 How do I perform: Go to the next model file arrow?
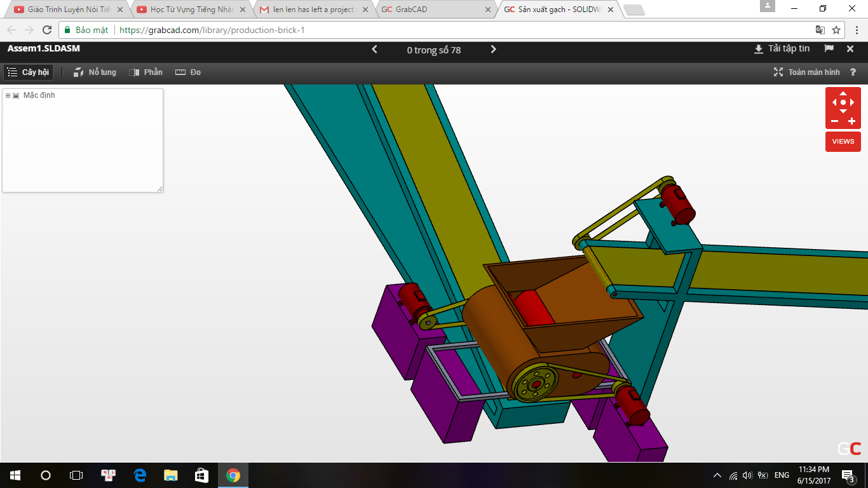point(494,50)
